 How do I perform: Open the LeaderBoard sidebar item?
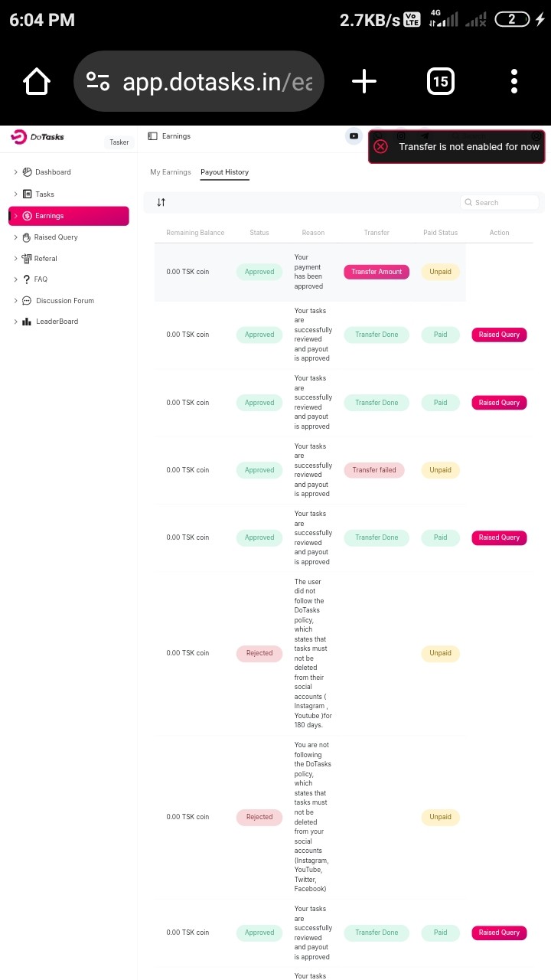coord(56,322)
